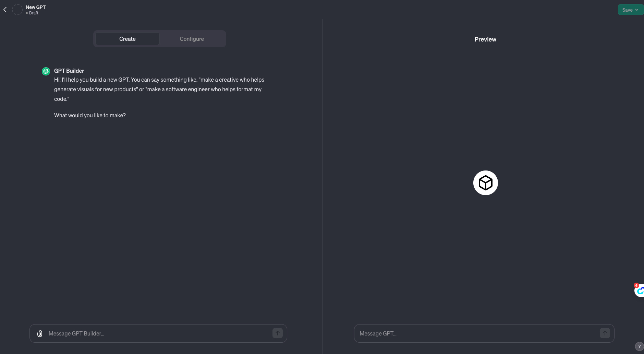
Task: Click the Save button label
Action: [x=627, y=10]
